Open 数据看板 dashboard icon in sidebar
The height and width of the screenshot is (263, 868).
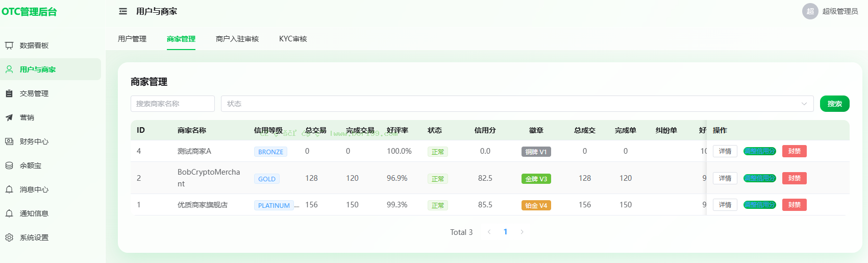[9, 45]
